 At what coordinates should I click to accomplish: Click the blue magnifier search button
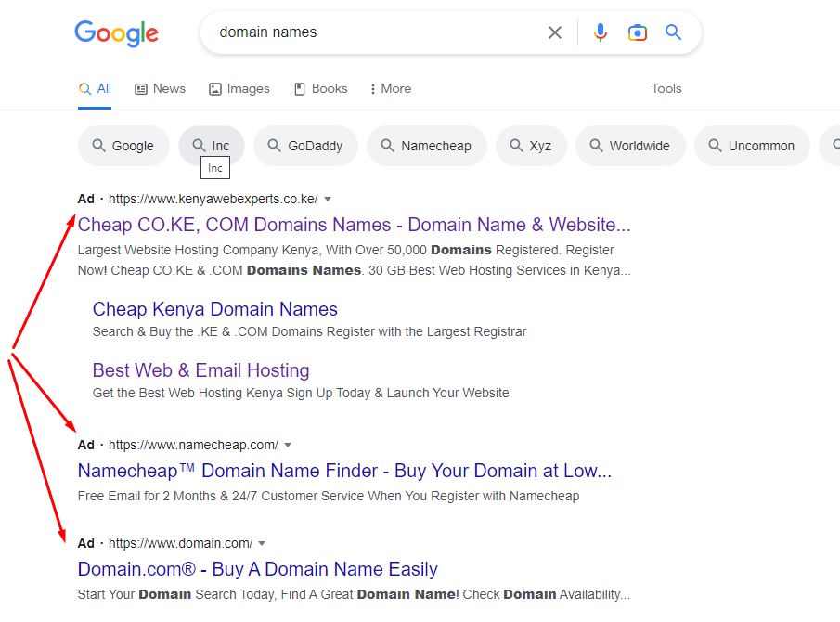click(x=674, y=32)
